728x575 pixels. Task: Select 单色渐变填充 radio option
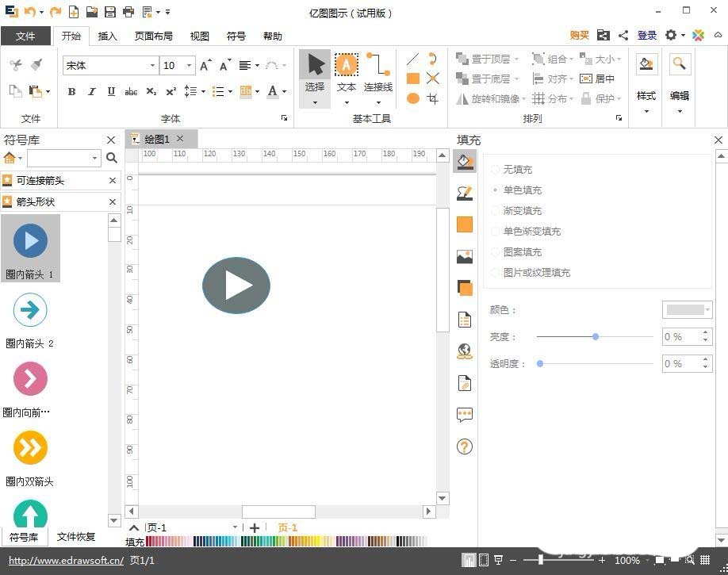pos(496,232)
